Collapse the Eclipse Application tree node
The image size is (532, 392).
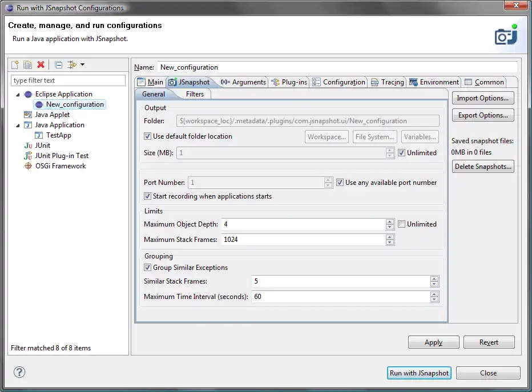click(18, 95)
